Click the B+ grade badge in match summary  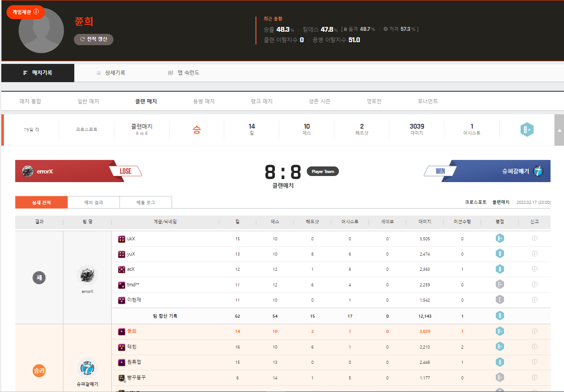pos(527,130)
